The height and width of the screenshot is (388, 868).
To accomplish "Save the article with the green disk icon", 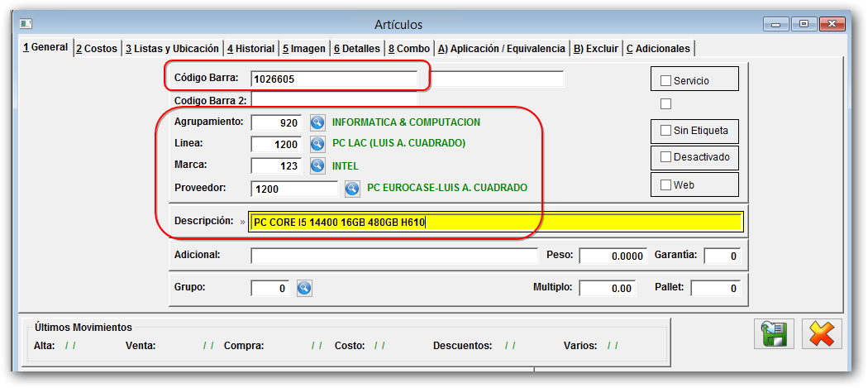I will 774,334.
